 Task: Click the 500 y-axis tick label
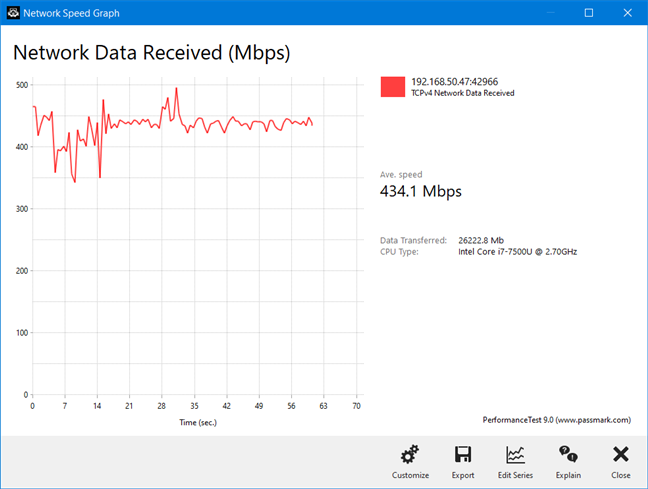point(22,85)
